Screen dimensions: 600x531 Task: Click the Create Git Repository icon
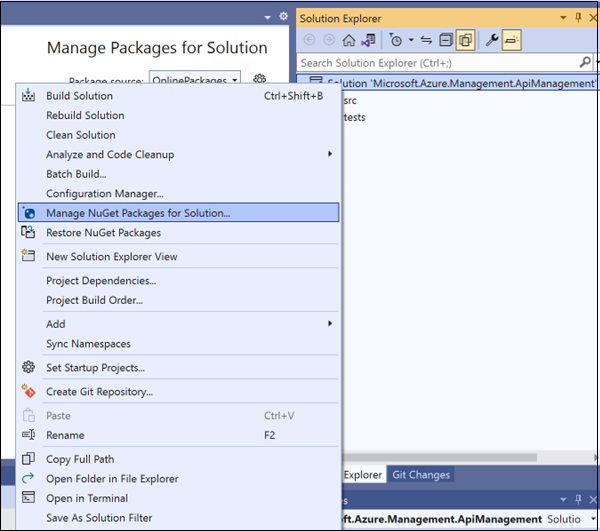click(28, 391)
